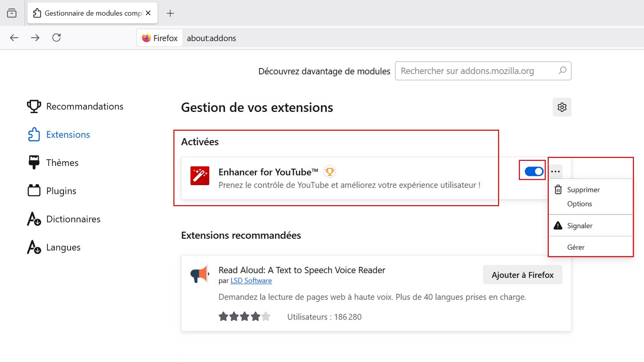Open the gear tools menu for extensions
644x362 pixels.
562,107
